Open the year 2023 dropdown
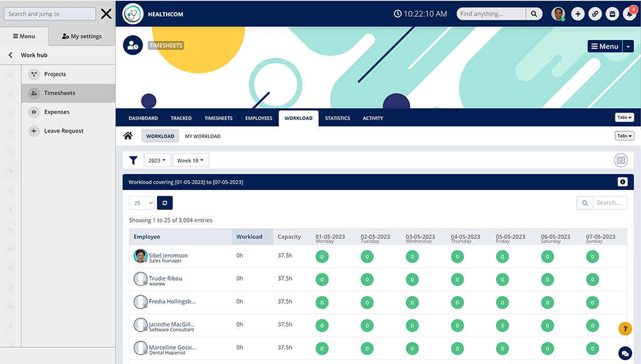641x364 pixels. (x=157, y=161)
